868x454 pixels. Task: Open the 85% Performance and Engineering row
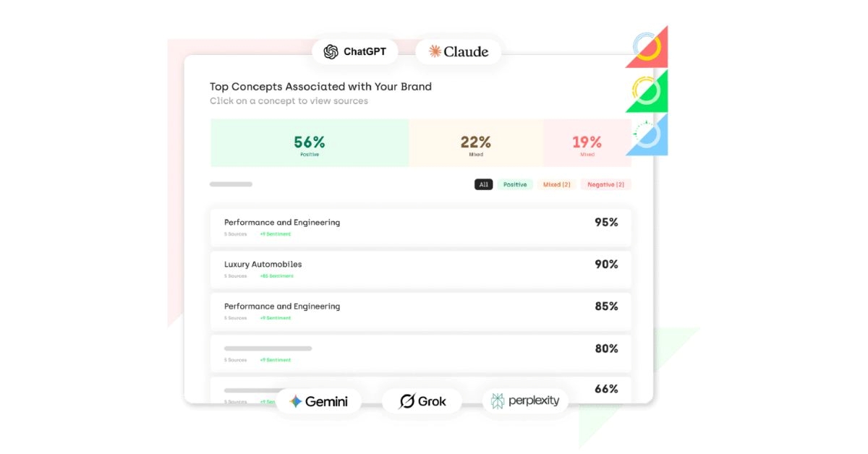(x=420, y=312)
